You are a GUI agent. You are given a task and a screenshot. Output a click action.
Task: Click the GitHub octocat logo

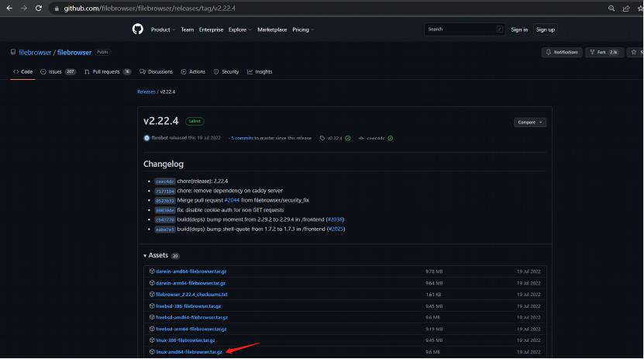[138, 29]
